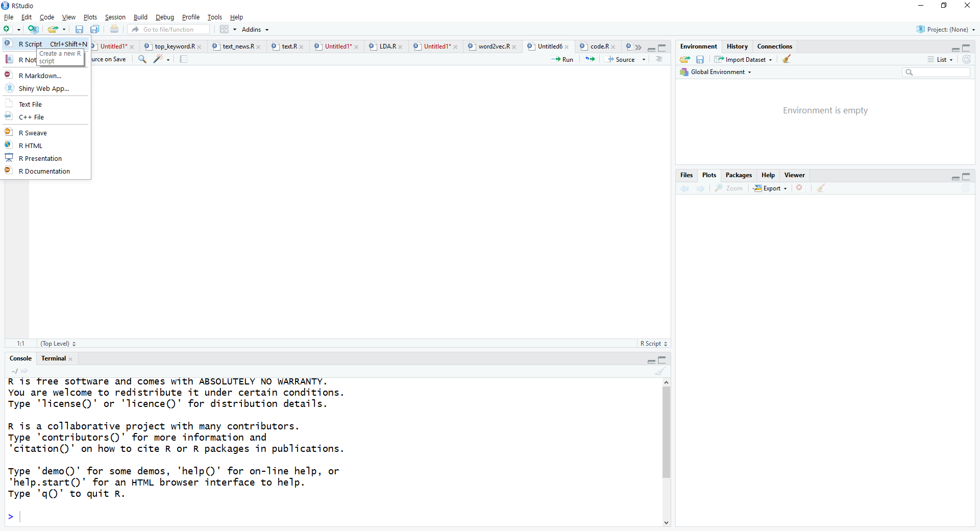Click the compile report notebook icon

pos(184,59)
